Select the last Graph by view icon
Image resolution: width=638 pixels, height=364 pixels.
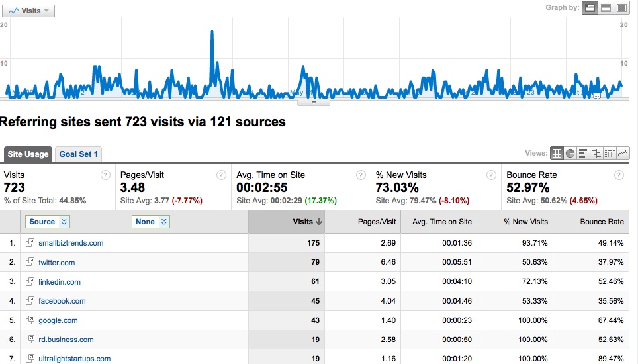pyautogui.click(x=621, y=8)
